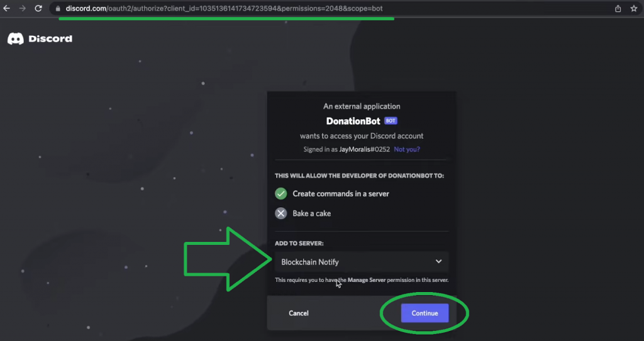This screenshot has height=341, width=644.
Task: Bookmark this page with the star icon
Action: pos(634,9)
